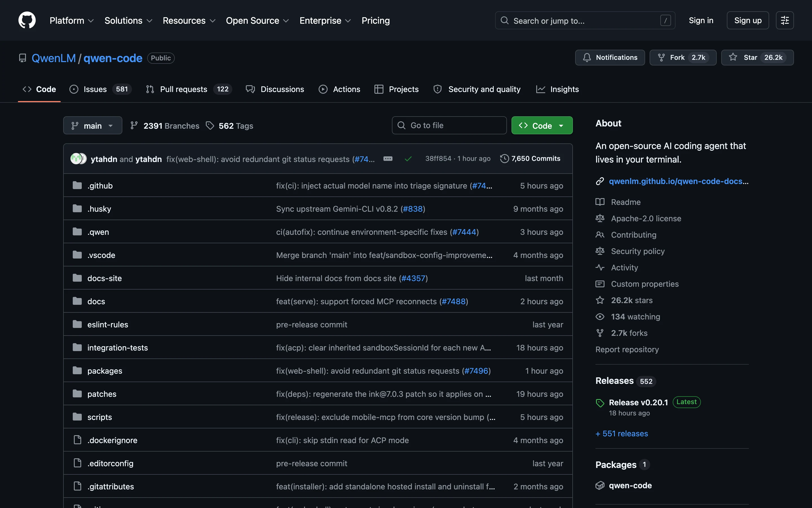Switch to the Issues tab
The image size is (812, 508).
point(100,89)
